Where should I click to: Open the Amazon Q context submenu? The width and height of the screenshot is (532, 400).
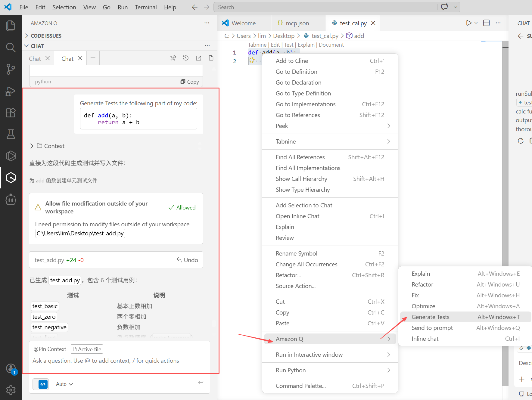pyautogui.click(x=330, y=339)
